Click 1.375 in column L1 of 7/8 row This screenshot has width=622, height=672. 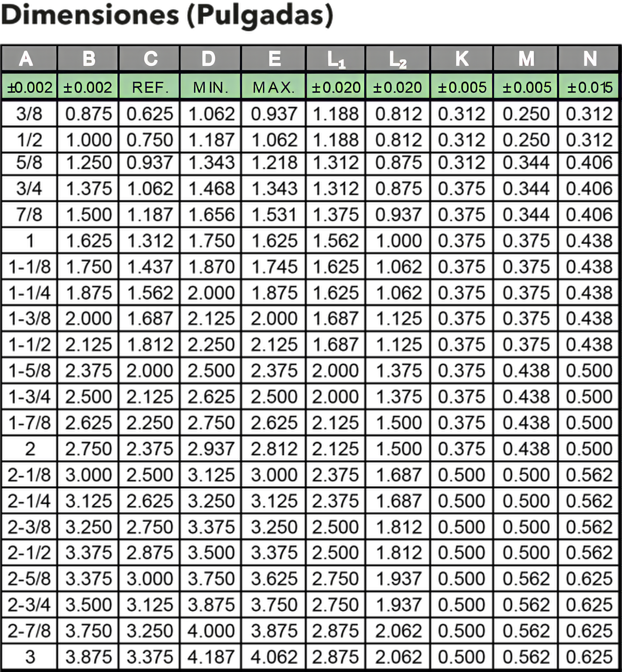pos(335,214)
